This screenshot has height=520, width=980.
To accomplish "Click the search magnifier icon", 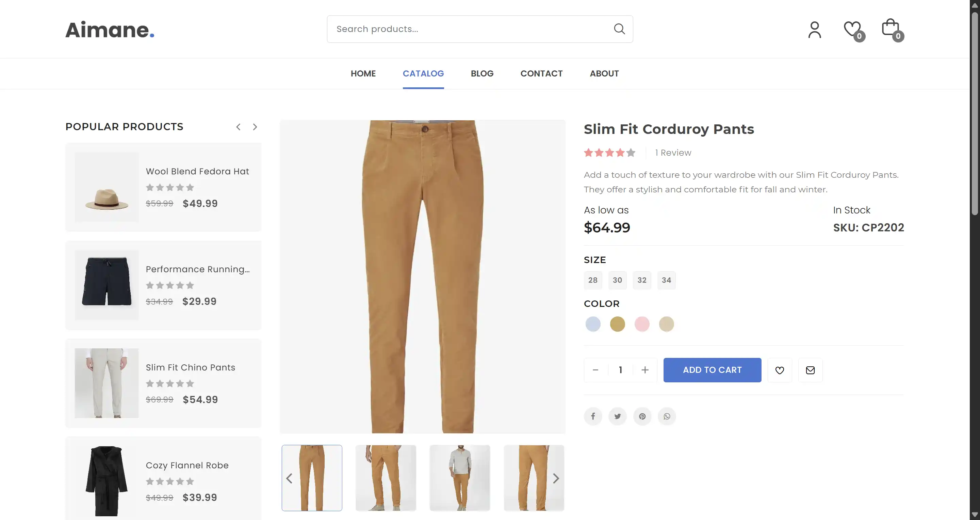I will (619, 29).
